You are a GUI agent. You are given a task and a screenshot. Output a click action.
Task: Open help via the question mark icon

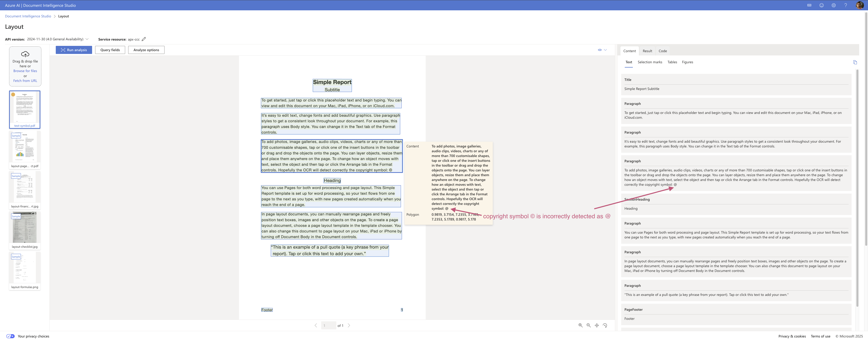[846, 5]
